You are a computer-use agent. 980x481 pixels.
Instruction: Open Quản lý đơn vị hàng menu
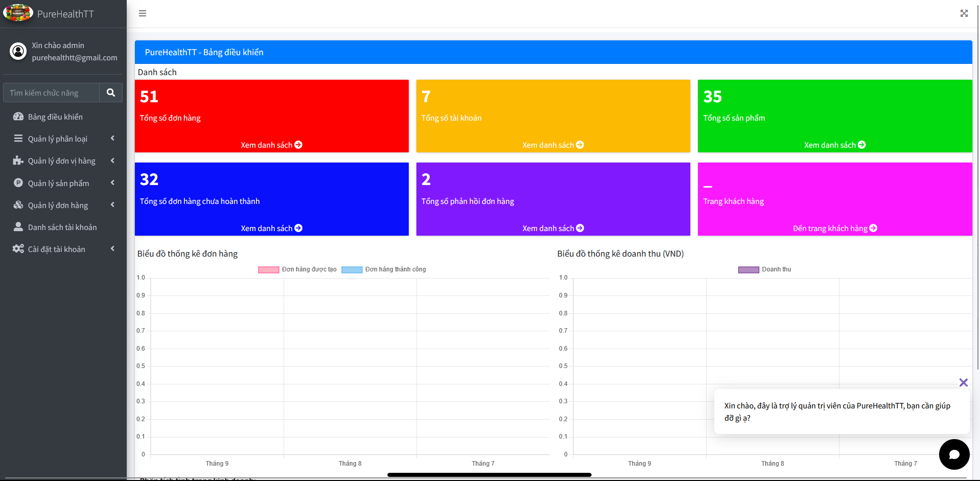click(63, 161)
